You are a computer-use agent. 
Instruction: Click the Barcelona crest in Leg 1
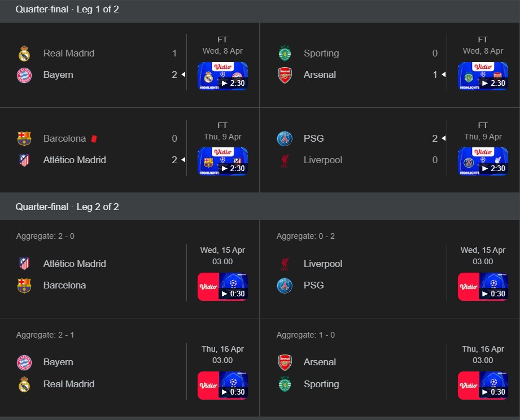(x=24, y=139)
